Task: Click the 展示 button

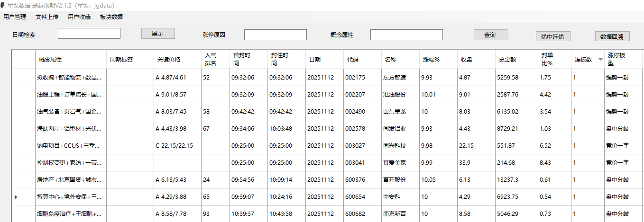Action: (x=158, y=34)
